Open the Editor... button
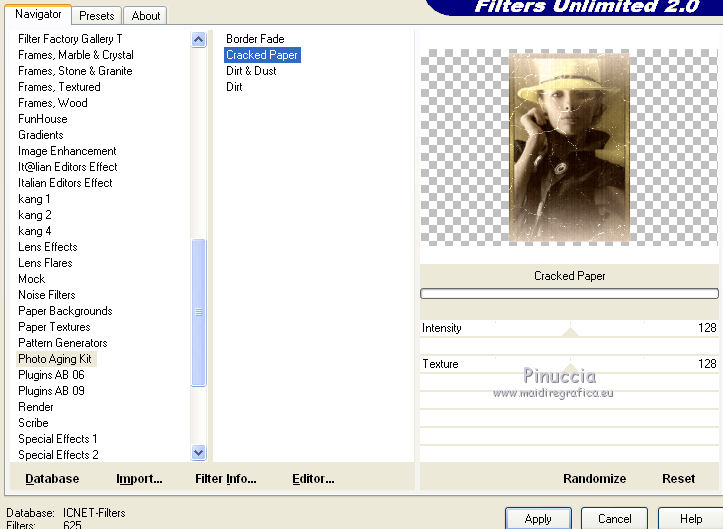 313,479
